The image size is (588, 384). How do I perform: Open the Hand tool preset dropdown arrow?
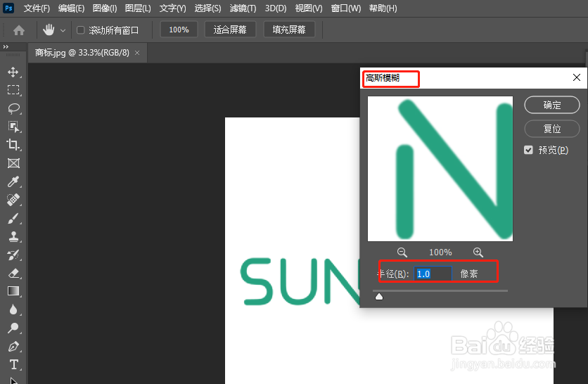coord(63,30)
